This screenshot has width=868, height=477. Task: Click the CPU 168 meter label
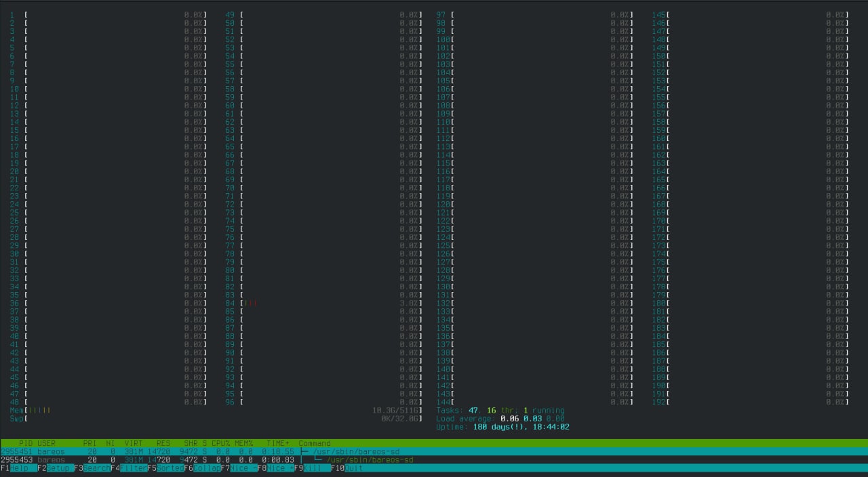click(659, 204)
